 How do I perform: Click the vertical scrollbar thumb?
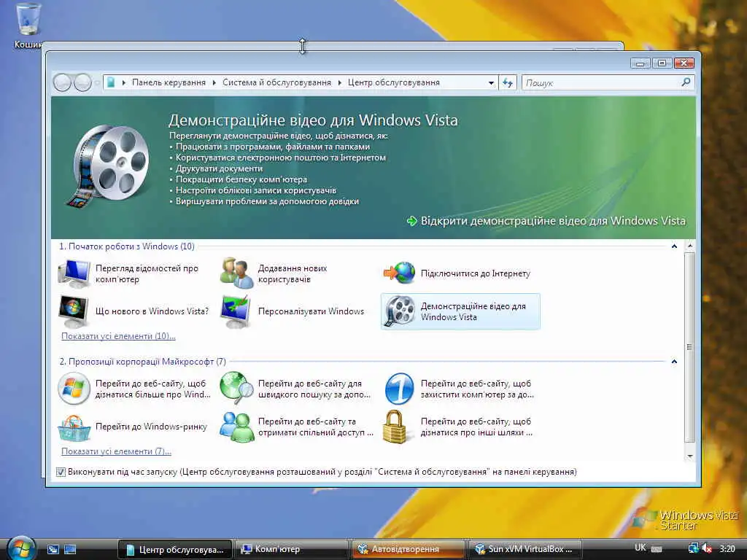[x=689, y=347]
